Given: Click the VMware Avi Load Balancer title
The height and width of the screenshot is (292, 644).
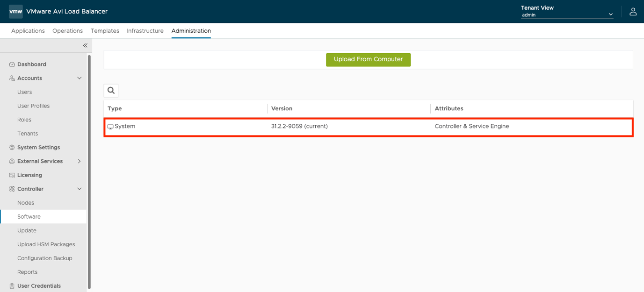Looking at the screenshot, I should [x=67, y=11].
